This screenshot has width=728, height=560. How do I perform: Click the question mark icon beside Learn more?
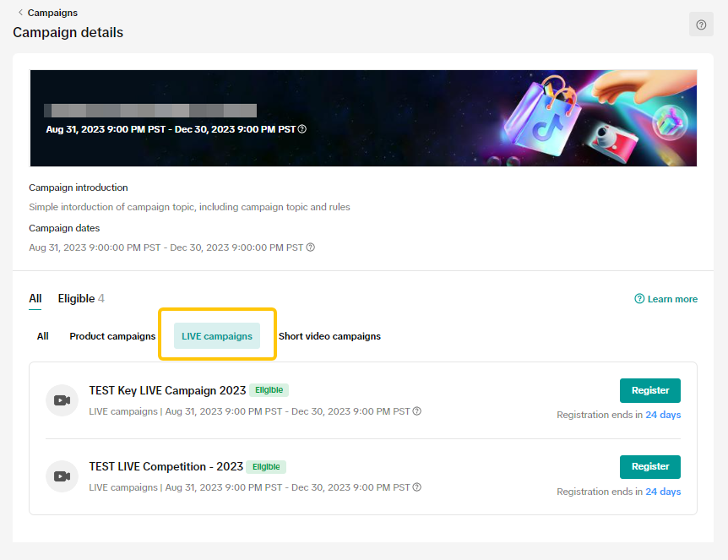tap(639, 299)
